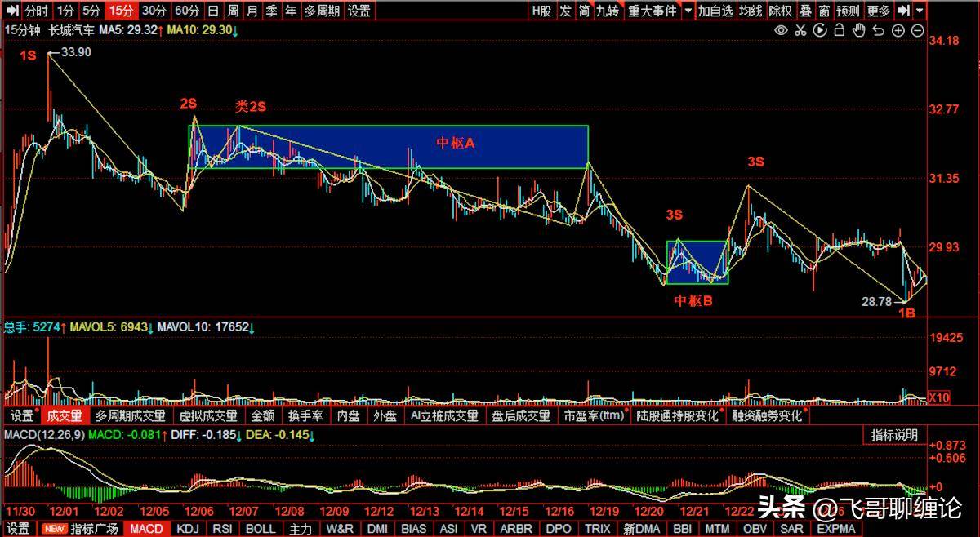Select the BOLL indicator tab
Viewport: 980px width, 537px height.
click(x=261, y=529)
